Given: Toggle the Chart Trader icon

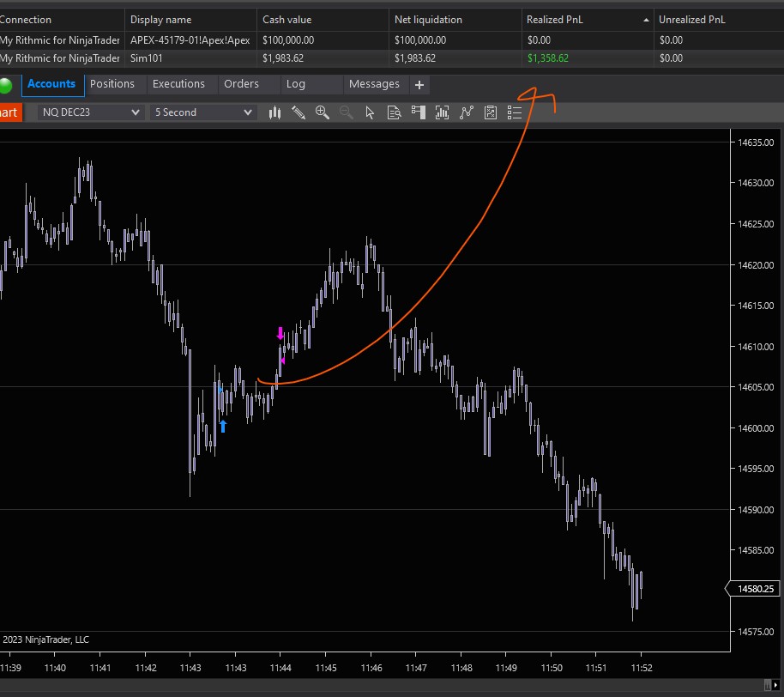Looking at the screenshot, I should pos(419,112).
